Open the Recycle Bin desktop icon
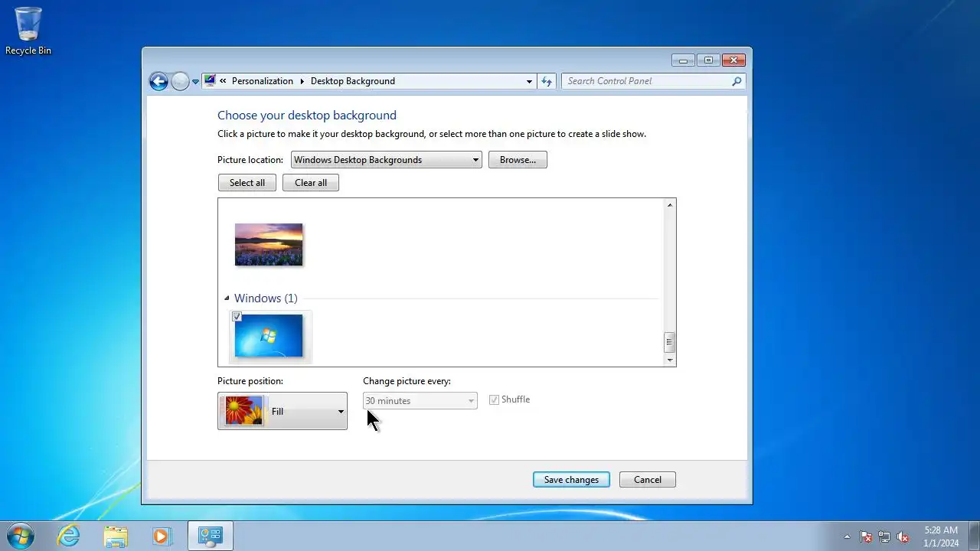The width and height of the screenshot is (980, 551). click(x=28, y=31)
